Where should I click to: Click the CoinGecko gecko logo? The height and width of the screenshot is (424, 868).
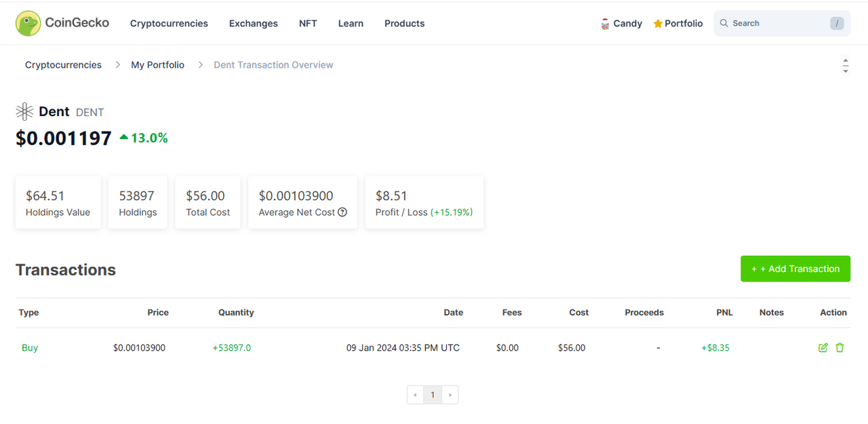pyautogui.click(x=28, y=23)
